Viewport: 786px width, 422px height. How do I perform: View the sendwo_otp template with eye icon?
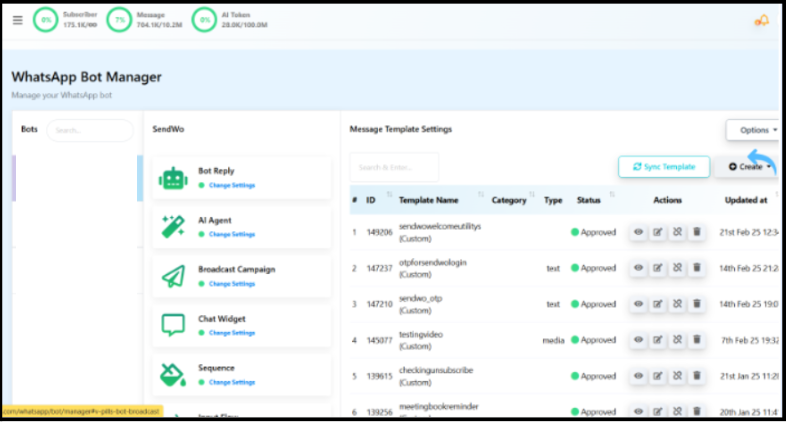click(x=638, y=304)
